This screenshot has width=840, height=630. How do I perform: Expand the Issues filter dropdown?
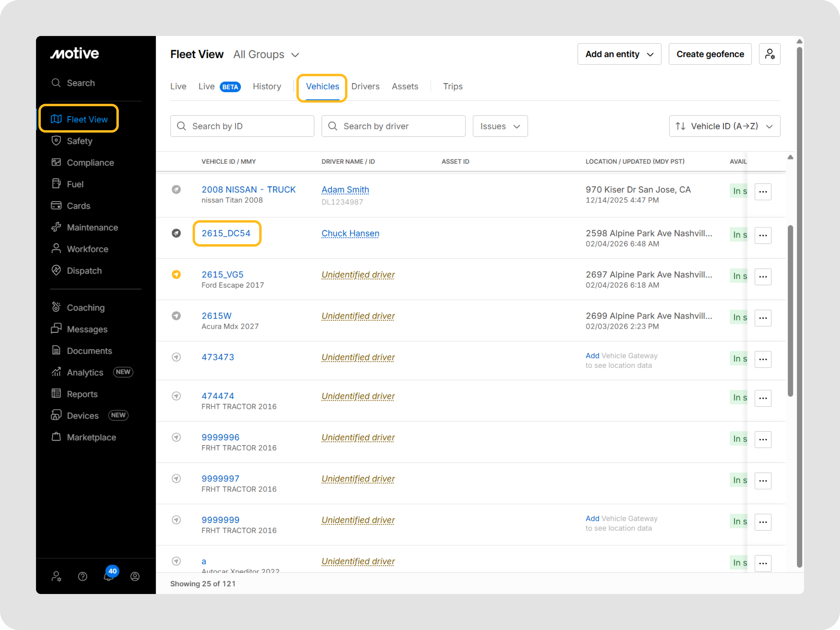pyautogui.click(x=500, y=126)
